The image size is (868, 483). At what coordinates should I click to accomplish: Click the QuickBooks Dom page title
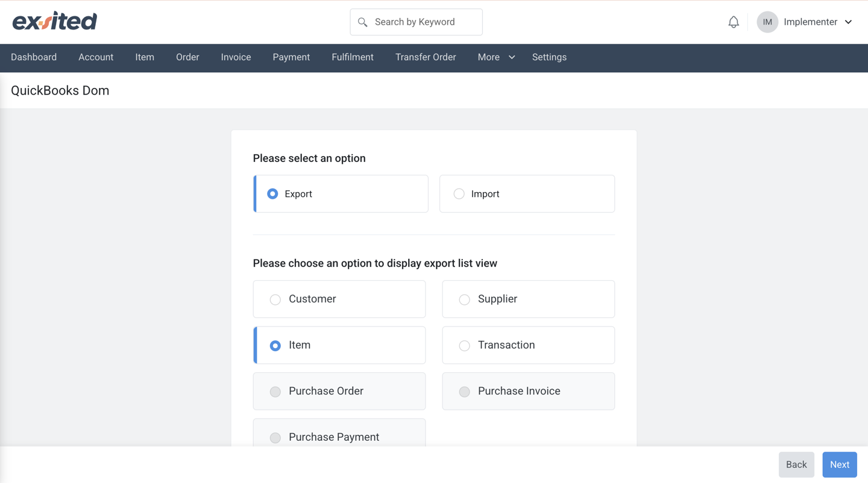60,90
